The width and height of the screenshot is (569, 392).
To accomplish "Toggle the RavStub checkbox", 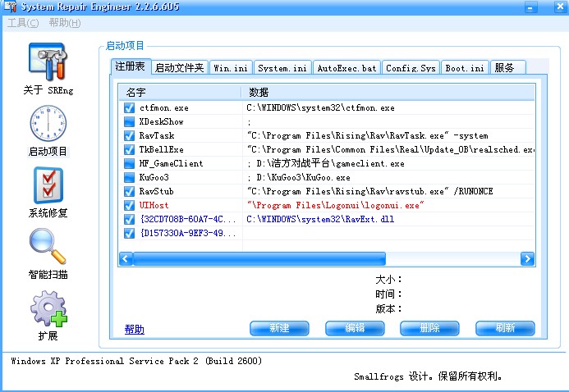I will click(129, 191).
